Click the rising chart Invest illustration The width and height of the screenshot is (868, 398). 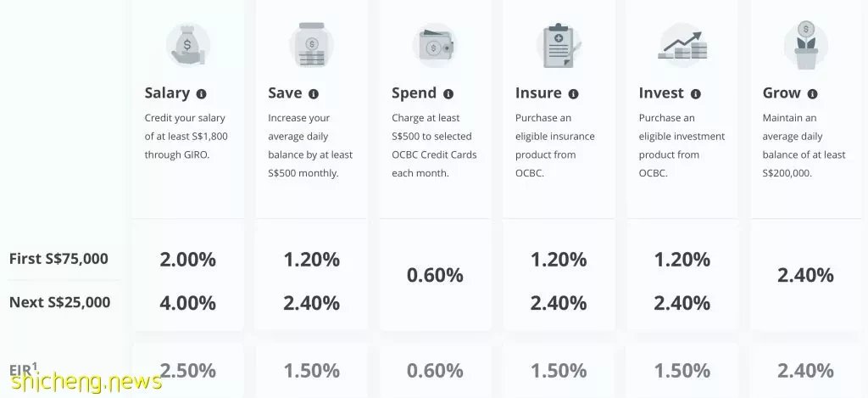682,45
